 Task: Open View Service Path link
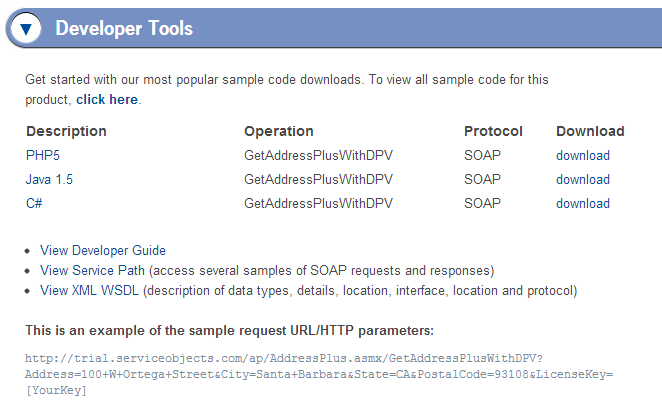tap(92, 271)
